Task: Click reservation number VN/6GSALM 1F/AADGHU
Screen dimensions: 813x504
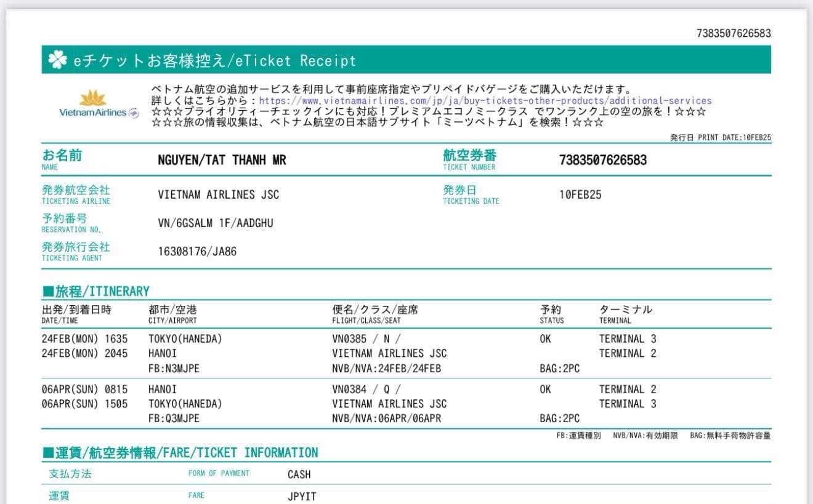Action: (x=215, y=223)
